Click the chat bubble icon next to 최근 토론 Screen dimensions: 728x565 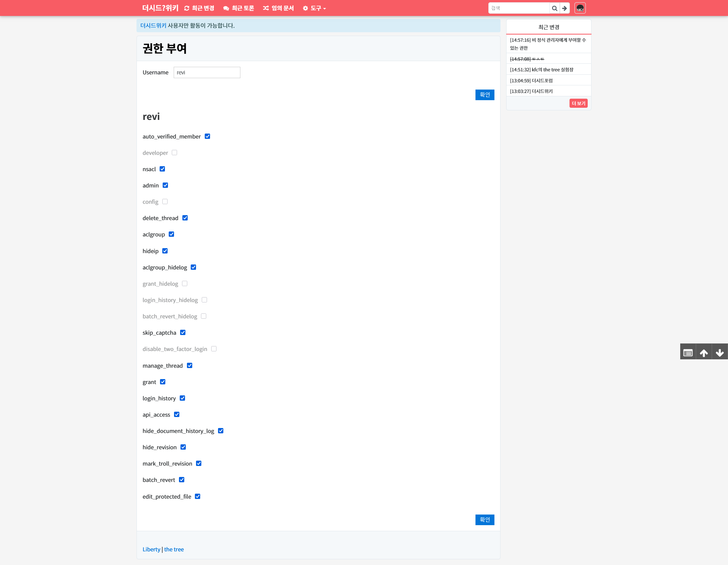226,8
